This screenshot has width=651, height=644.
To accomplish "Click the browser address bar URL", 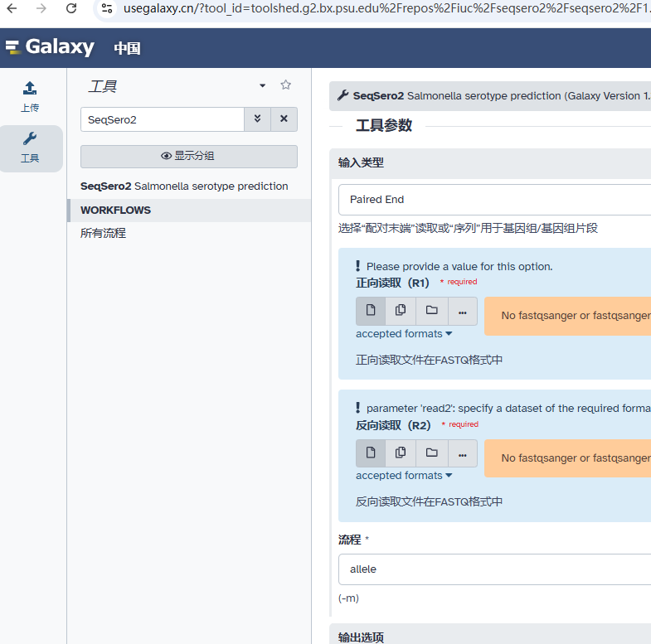I will (386, 8).
